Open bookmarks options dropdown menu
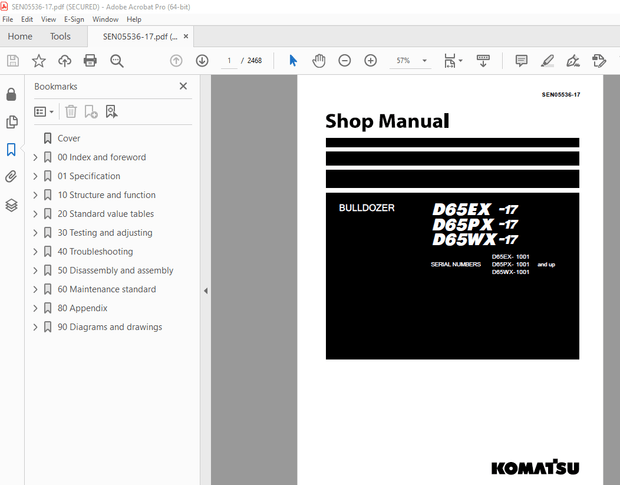 pyautogui.click(x=43, y=112)
